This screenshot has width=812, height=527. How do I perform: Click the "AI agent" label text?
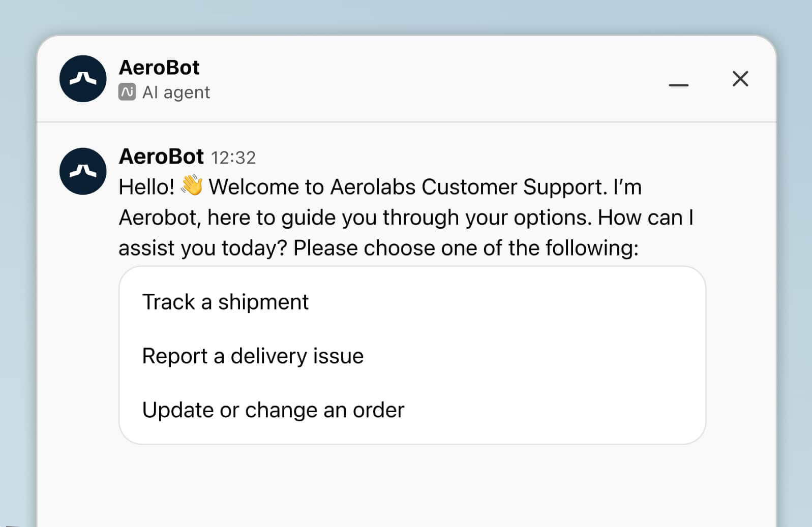(x=177, y=92)
